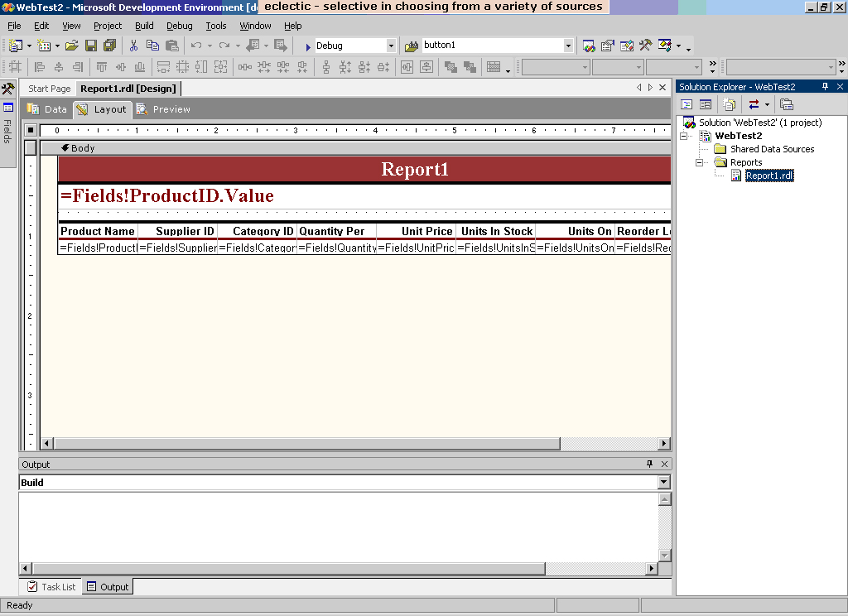Toggle auto-hide pin on Solution Explorer
848x616 pixels.
point(825,87)
